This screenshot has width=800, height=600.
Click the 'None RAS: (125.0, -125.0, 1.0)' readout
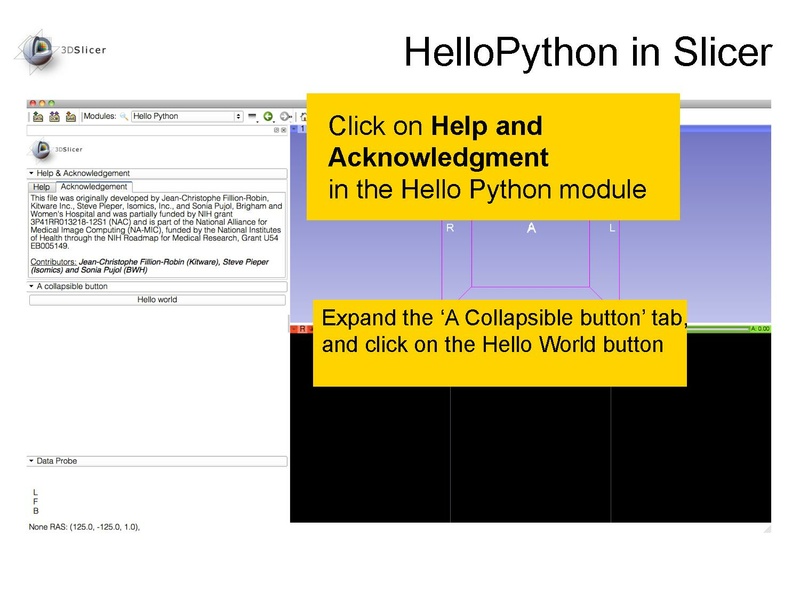coord(84,527)
